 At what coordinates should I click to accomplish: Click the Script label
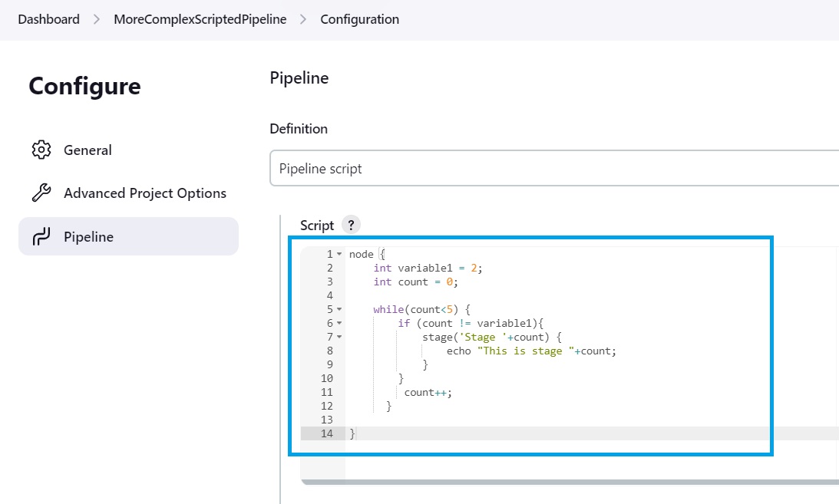tap(317, 226)
